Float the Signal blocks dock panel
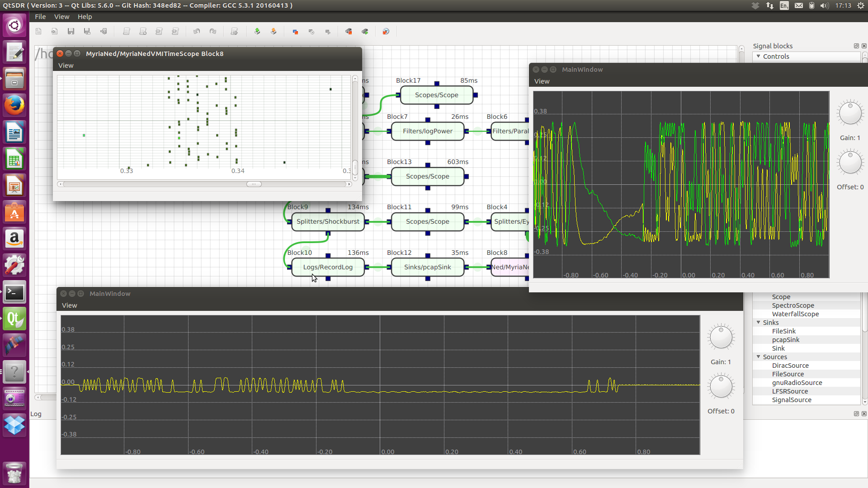868x488 pixels. [856, 46]
